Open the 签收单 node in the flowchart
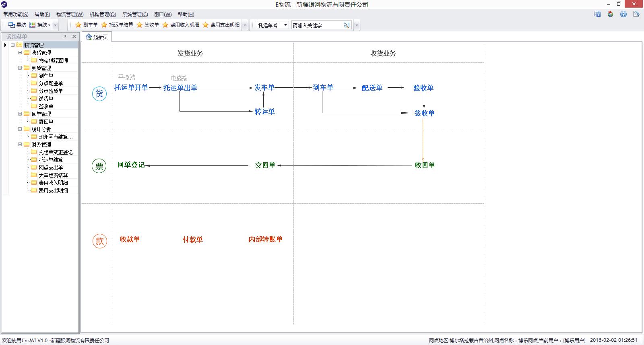644x345 pixels. click(x=424, y=113)
